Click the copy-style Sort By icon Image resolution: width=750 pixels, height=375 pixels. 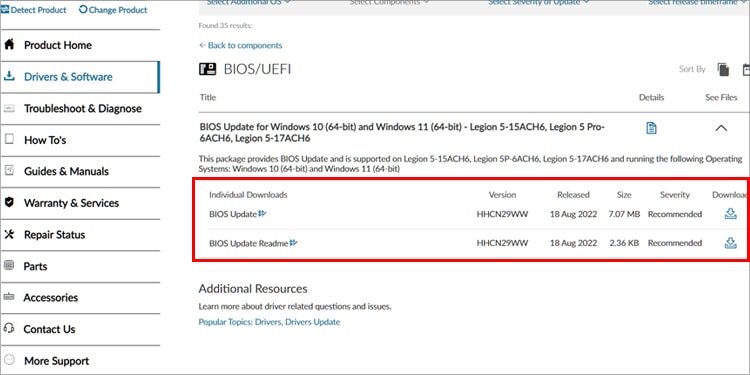[x=723, y=69]
